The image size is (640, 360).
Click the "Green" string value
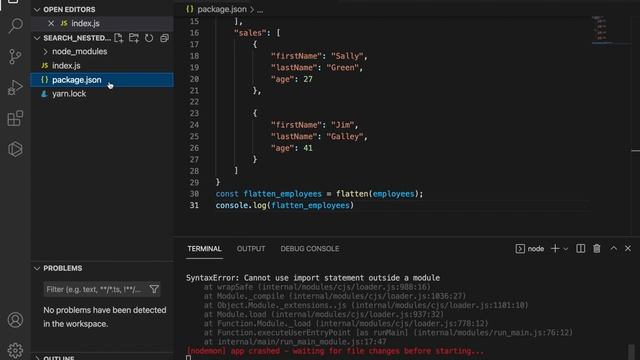342,67
